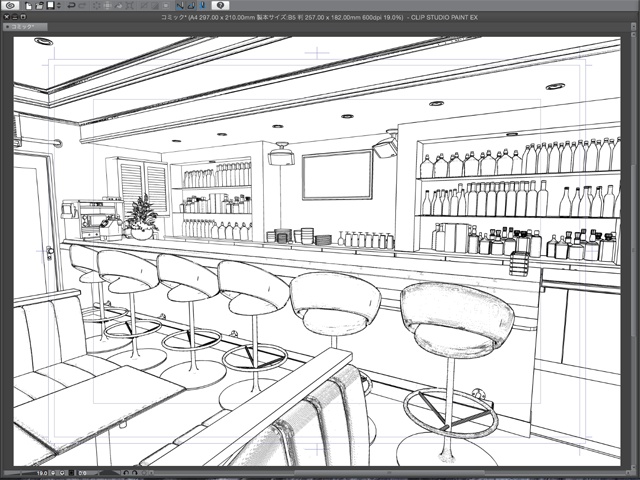This screenshot has width=640, height=480.
Task: Click the Deselect icon
Action: tap(144, 6)
